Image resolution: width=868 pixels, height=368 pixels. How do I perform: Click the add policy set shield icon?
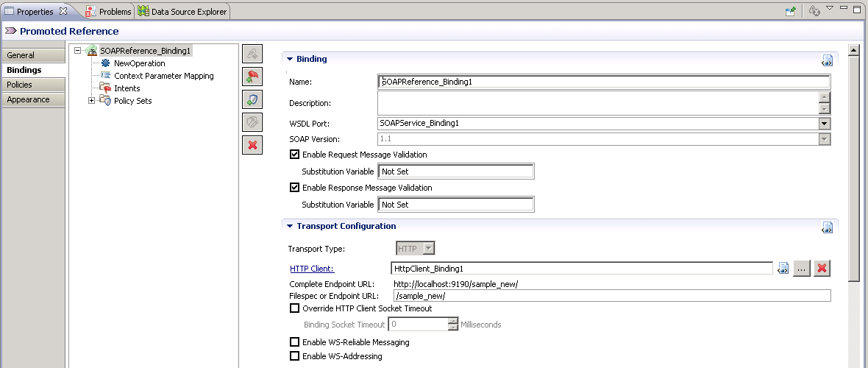tap(252, 99)
